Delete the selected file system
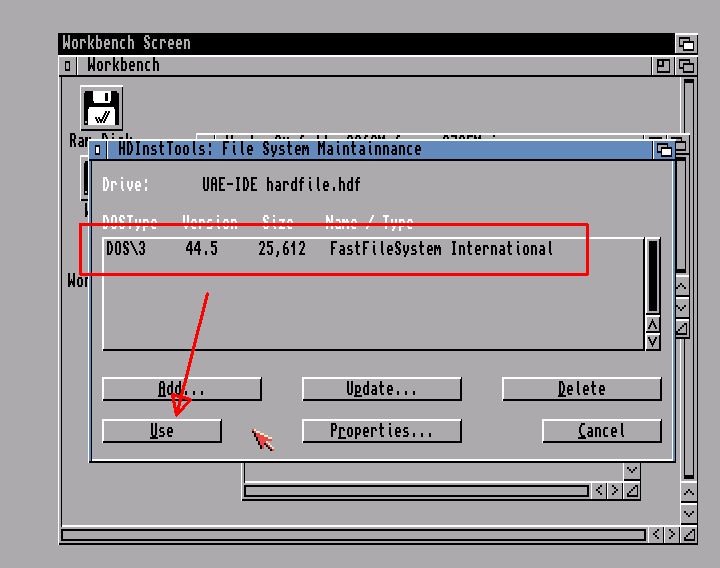Viewport: 720px width, 568px height. click(581, 389)
